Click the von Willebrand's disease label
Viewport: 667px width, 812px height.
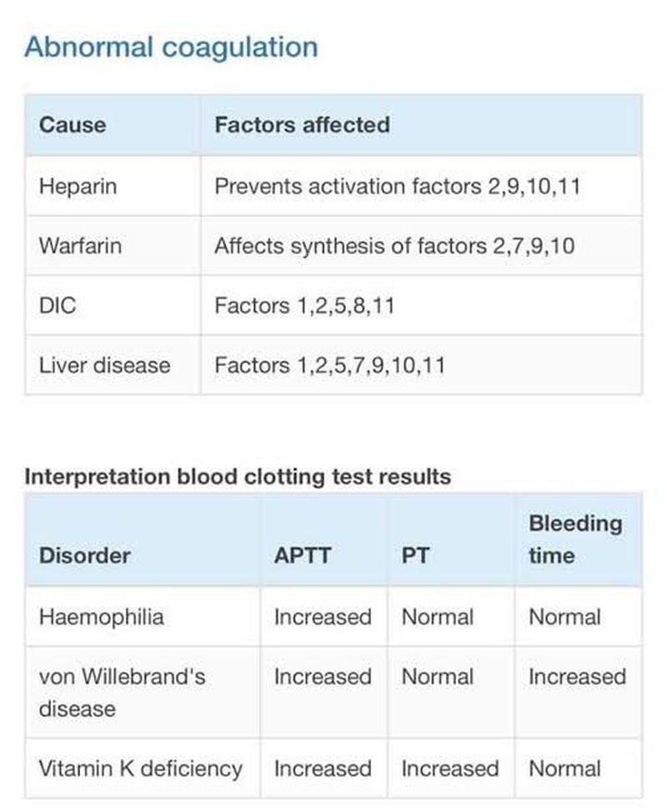(122, 692)
